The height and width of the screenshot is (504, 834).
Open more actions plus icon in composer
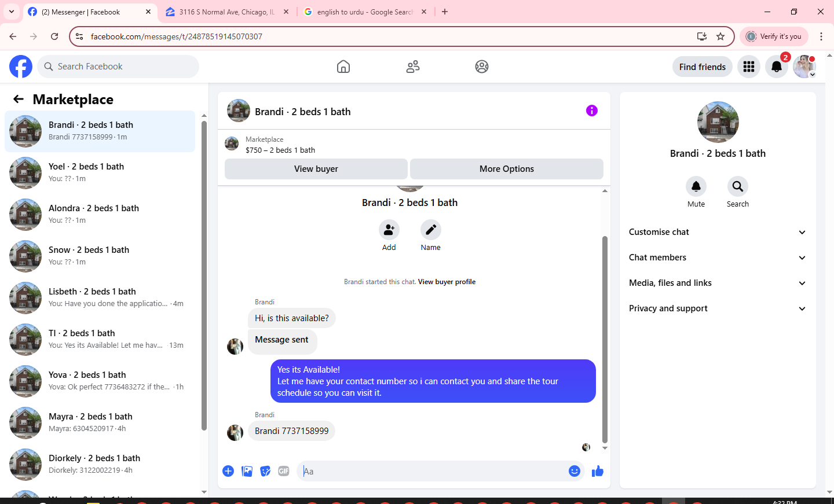(x=228, y=471)
